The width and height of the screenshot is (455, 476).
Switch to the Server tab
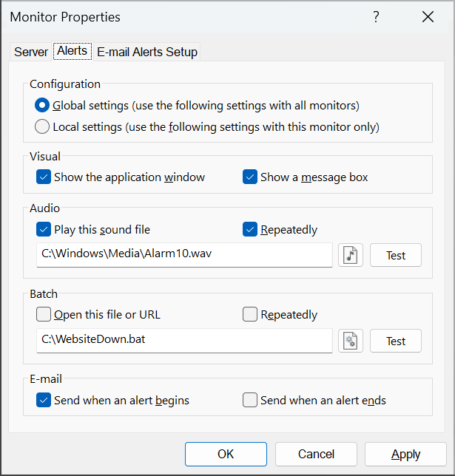[31, 52]
